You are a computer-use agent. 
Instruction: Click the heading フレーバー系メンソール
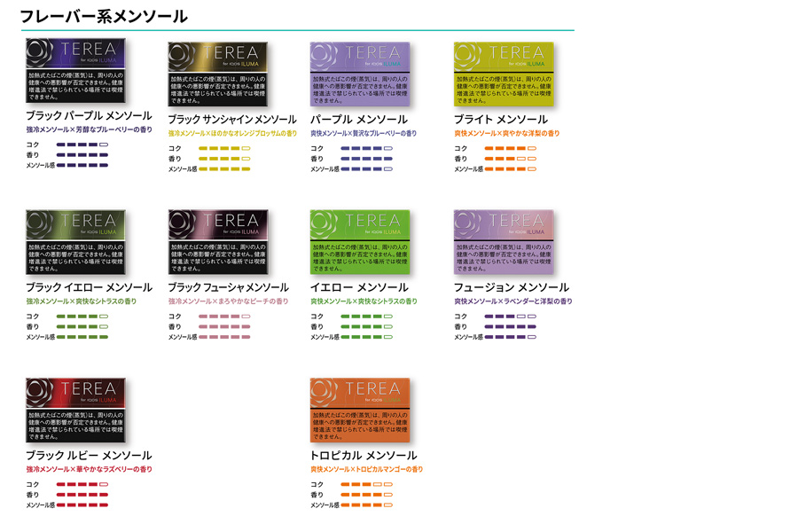[x=104, y=16]
